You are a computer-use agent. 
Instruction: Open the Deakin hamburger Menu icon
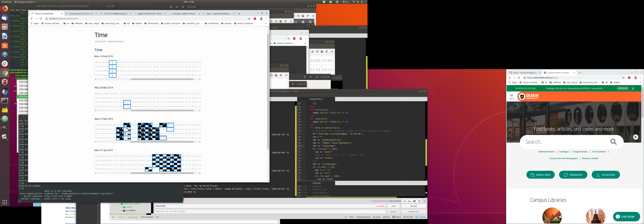511,96
